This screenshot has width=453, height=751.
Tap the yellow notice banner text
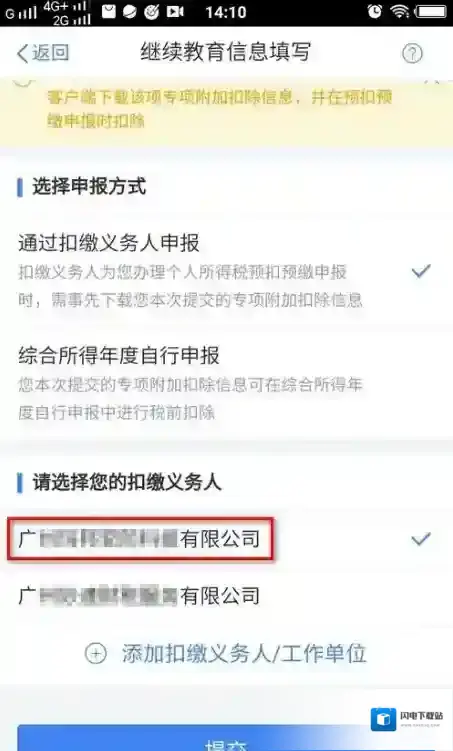[x=219, y=109]
